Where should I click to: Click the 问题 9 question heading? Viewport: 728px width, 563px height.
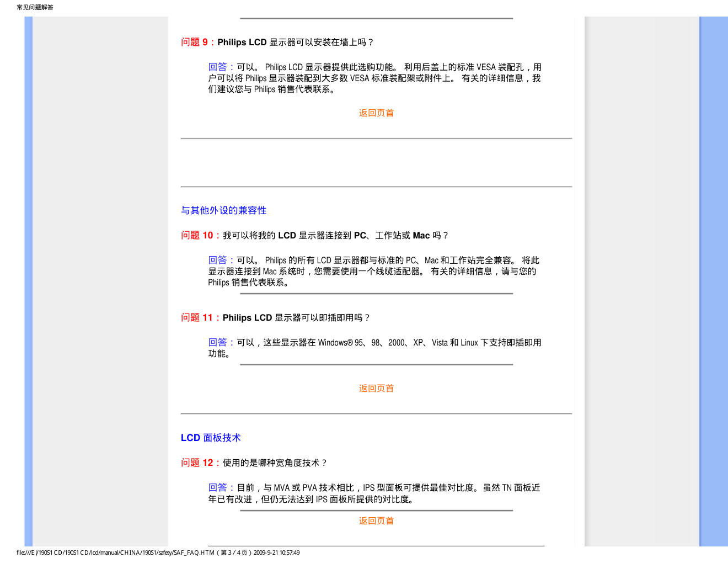[x=277, y=42]
